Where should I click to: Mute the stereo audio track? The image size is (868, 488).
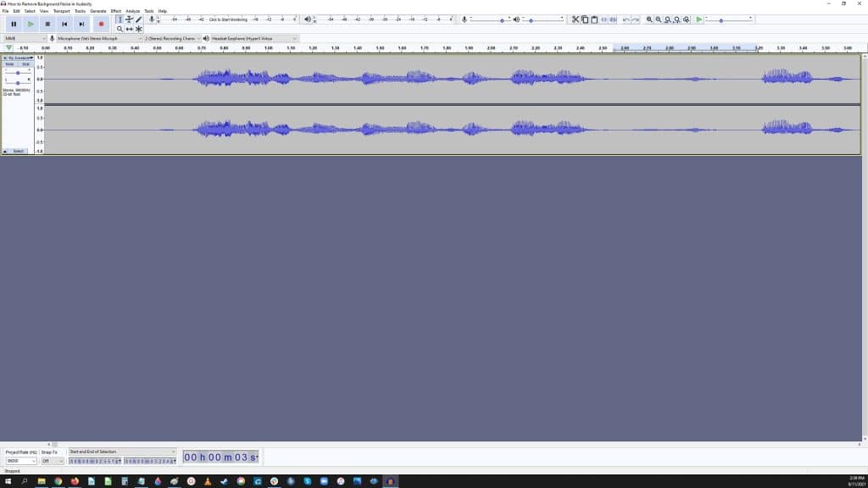pyautogui.click(x=9, y=64)
